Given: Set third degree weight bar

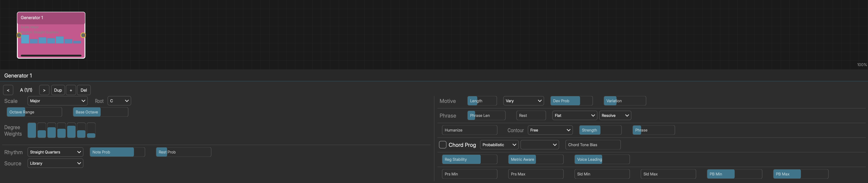Looking at the screenshot, I should point(52,130).
